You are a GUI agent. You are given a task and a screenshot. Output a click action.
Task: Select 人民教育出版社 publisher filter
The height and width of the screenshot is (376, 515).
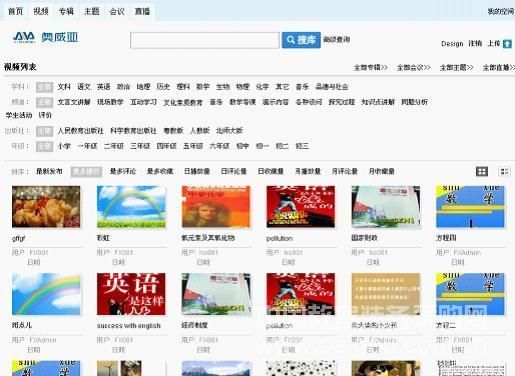coord(80,131)
